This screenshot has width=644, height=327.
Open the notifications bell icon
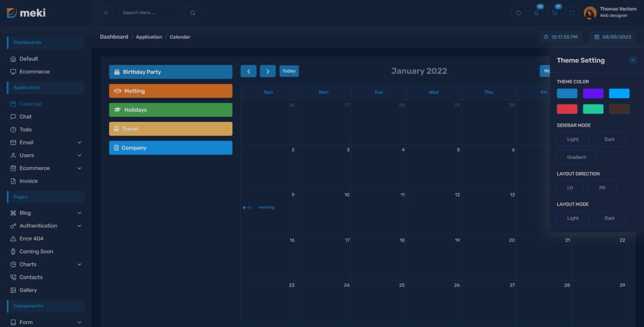pyautogui.click(x=536, y=13)
